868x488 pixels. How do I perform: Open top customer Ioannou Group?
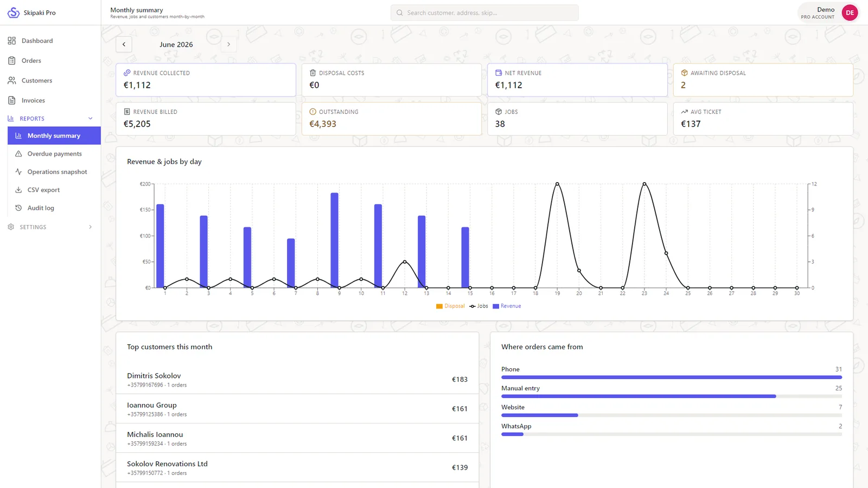coord(297,409)
